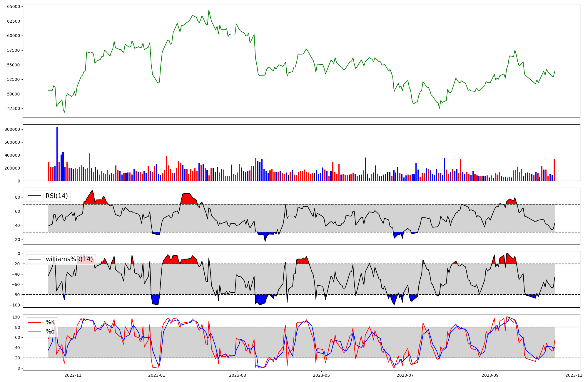Click the blue %d legend line sample
The height and width of the screenshot is (382, 588).
coord(34,331)
